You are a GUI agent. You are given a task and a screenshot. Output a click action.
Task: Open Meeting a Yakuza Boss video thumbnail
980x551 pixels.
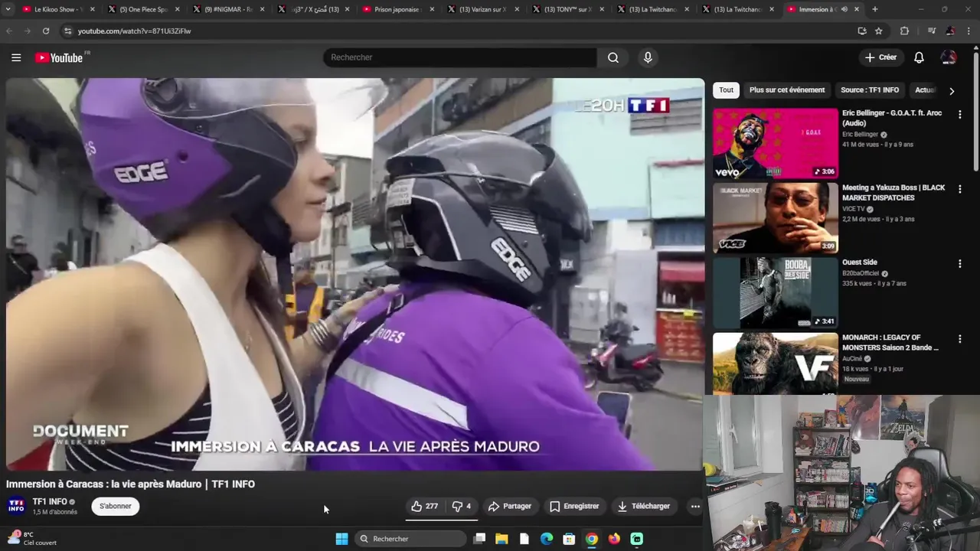776,218
